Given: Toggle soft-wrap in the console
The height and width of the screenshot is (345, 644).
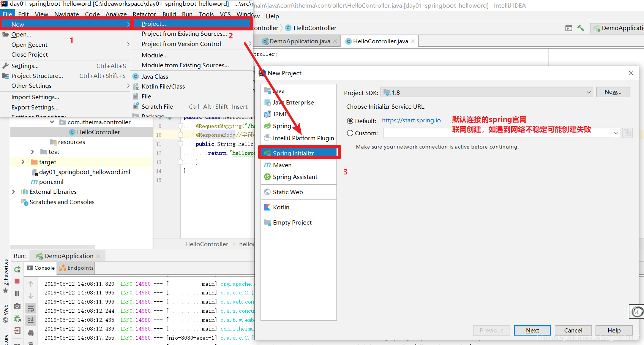Looking at the screenshot, I should point(31,308).
